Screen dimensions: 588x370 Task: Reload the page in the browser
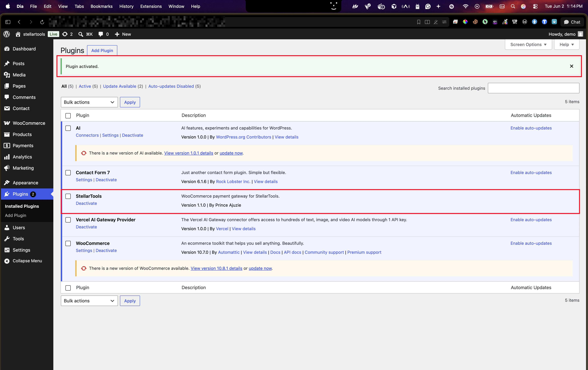tap(42, 22)
